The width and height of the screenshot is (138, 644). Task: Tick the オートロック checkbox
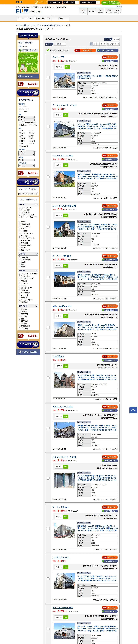coord(20,292)
